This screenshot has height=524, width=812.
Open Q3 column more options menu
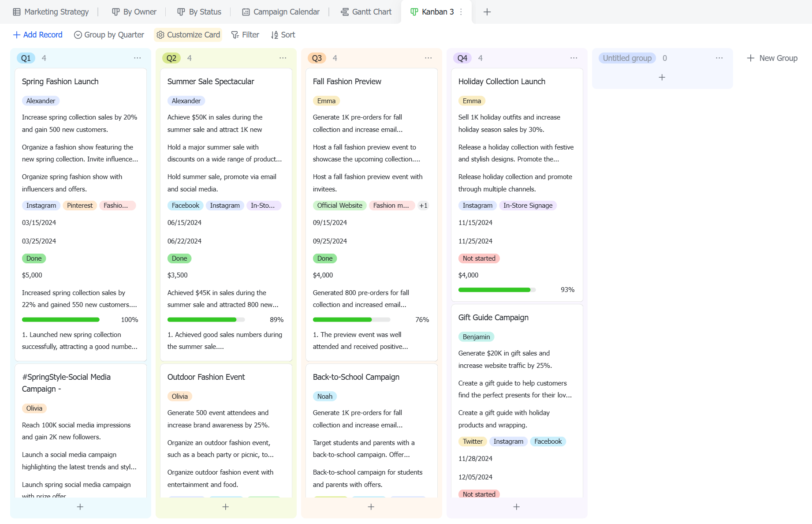428,58
